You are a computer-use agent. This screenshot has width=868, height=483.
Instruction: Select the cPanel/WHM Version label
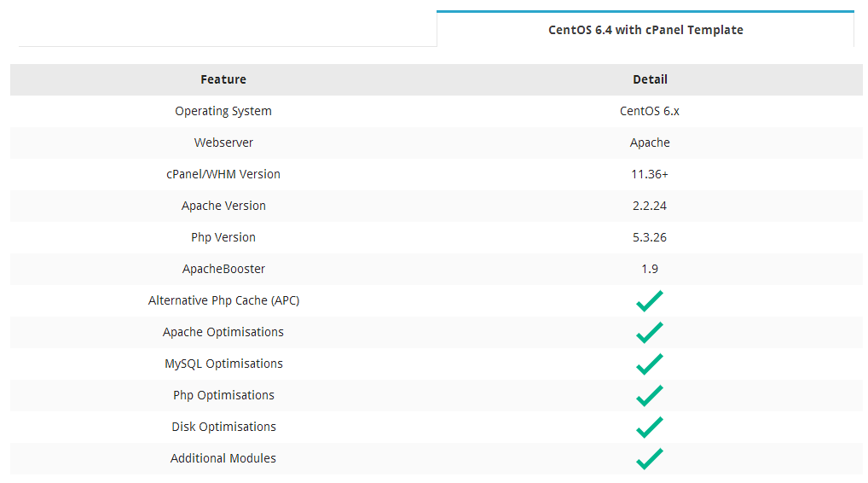click(x=223, y=174)
